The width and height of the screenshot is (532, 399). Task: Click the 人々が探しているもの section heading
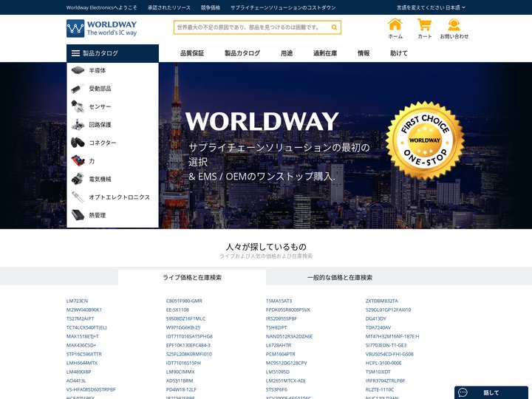pos(266,247)
